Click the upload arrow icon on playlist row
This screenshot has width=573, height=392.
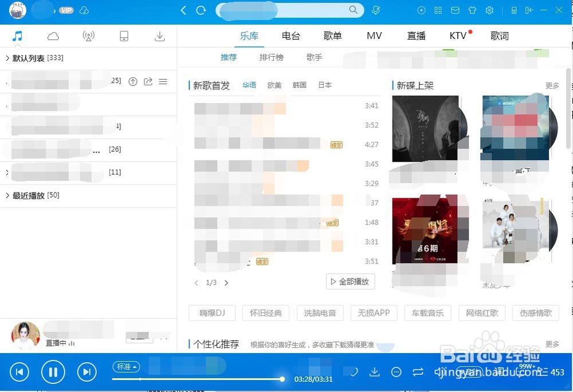point(133,81)
